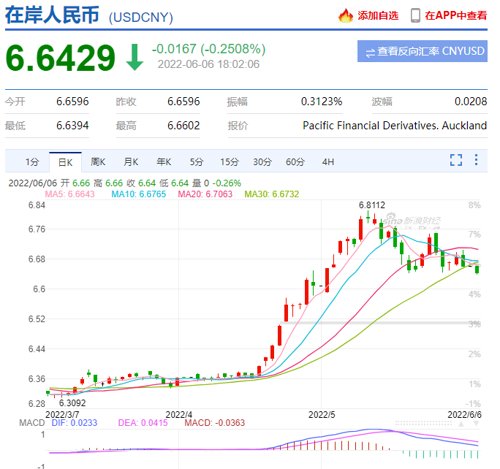Screen dimensions: 500x469
Task: Choose the 60分 interval tab
Action: pos(295,162)
